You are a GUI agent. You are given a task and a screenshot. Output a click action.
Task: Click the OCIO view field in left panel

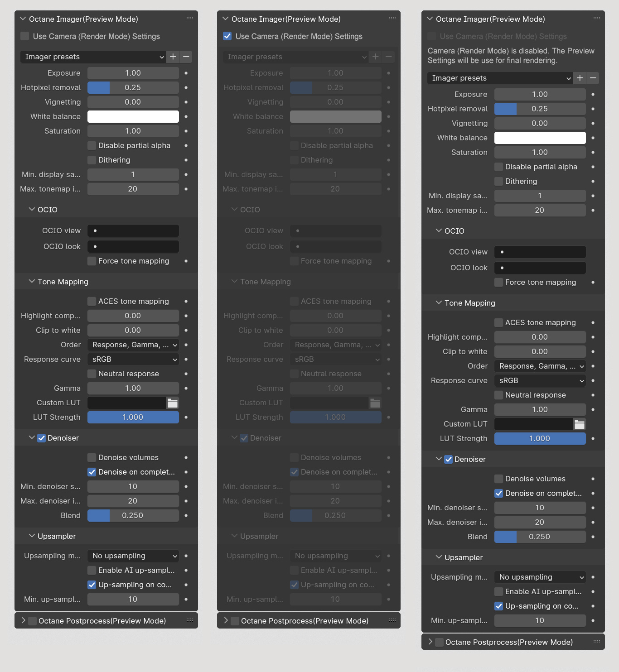click(133, 230)
